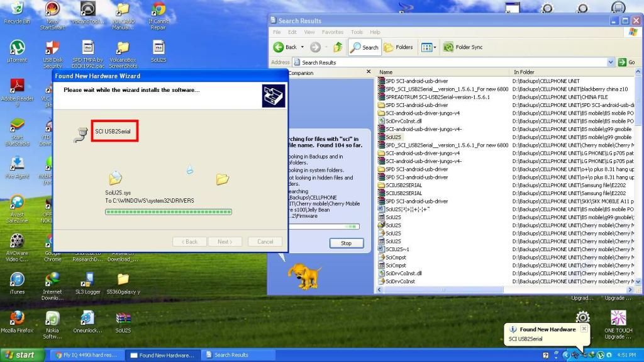Expand the Address bar dropdown arrow

(x=611, y=62)
